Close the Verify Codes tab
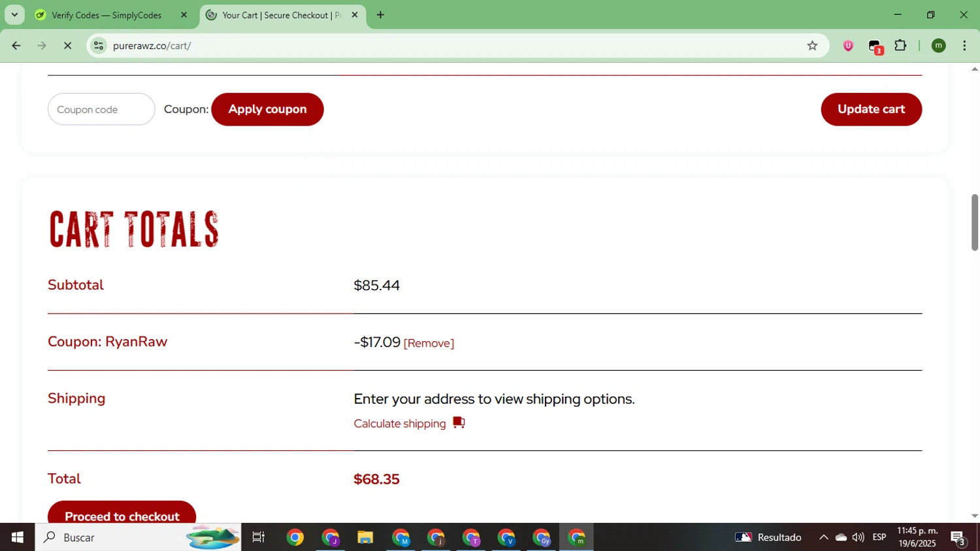The width and height of the screenshot is (980, 551). 184,15
